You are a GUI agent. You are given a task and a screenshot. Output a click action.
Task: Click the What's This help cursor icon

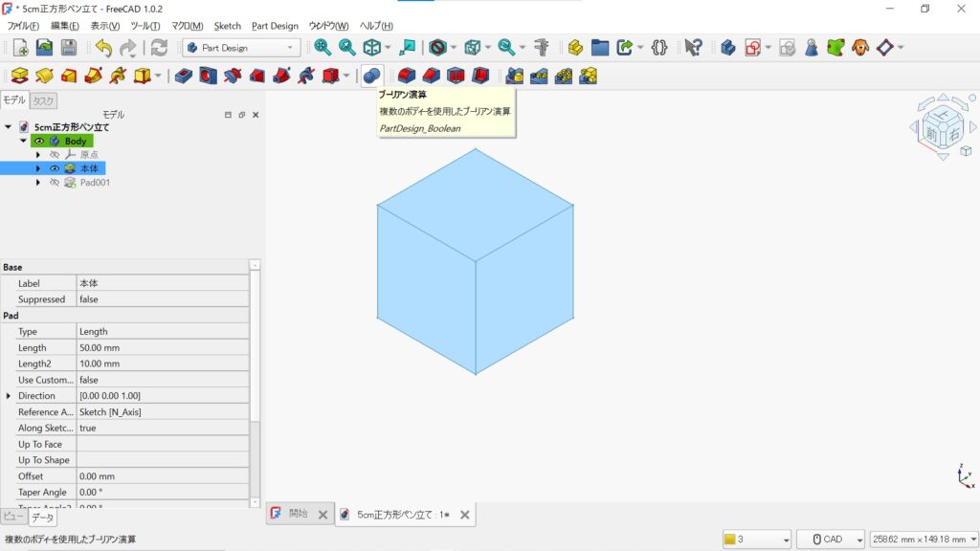692,45
